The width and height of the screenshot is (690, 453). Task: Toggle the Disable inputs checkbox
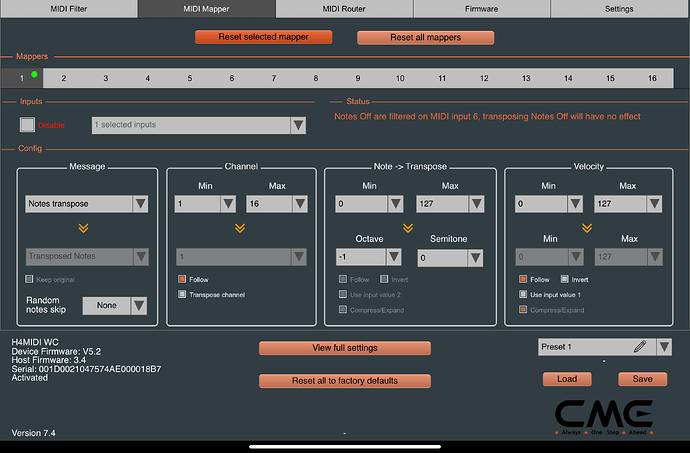(x=28, y=125)
